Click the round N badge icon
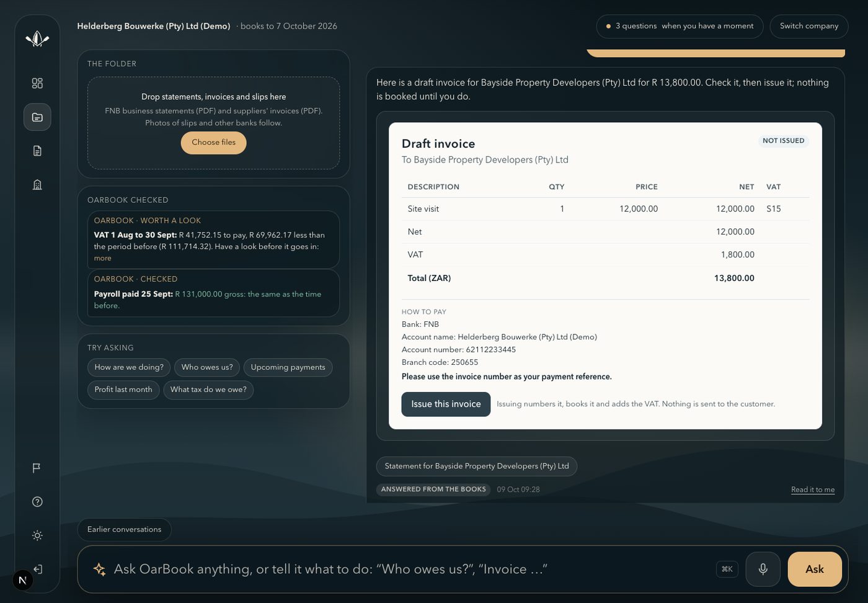The height and width of the screenshot is (603, 868). pos(22,580)
